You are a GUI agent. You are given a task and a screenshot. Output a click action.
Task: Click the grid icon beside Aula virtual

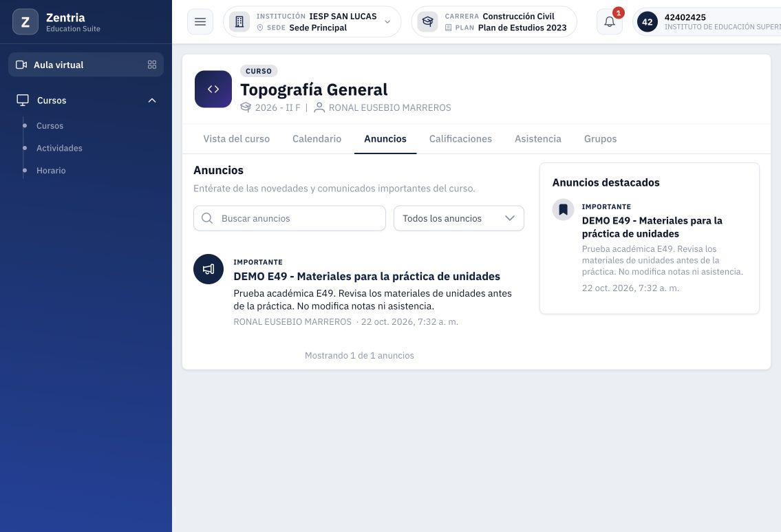(x=152, y=65)
